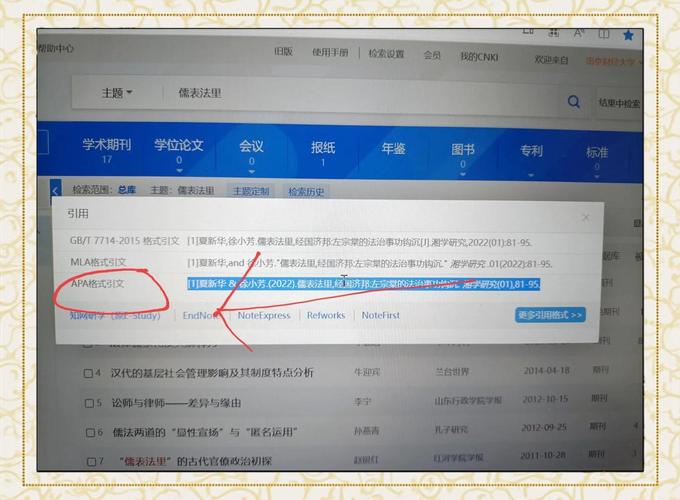Image resolution: width=680 pixels, height=500 pixels.
Task: Click date 2014-04-18 in result 4
Action: pyautogui.click(x=546, y=370)
